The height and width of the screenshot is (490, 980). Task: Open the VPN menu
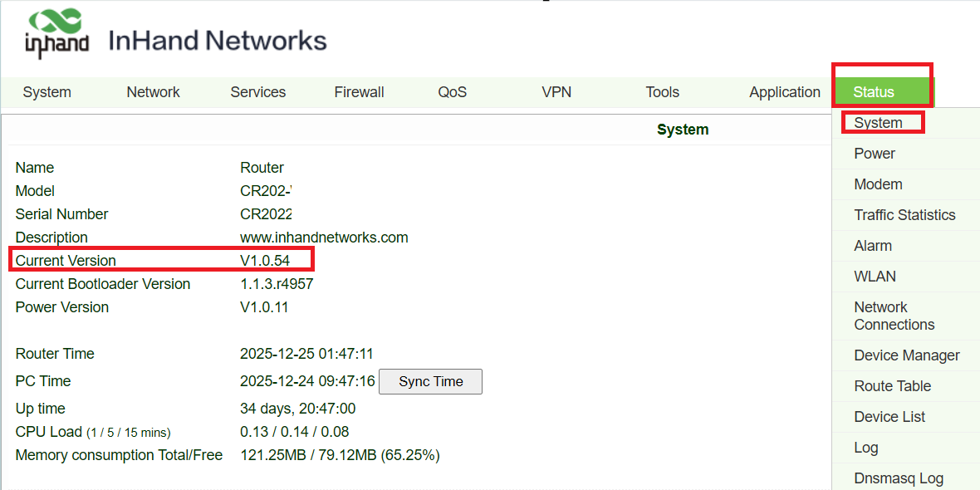pyautogui.click(x=556, y=92)
